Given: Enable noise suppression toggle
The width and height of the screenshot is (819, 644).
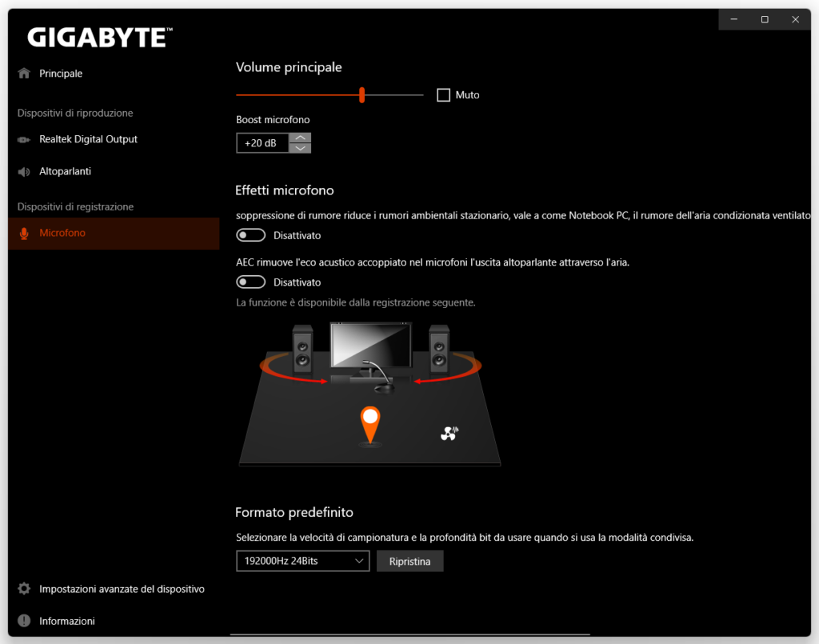Looking at the screenshot, I should (x=250, y=235).
